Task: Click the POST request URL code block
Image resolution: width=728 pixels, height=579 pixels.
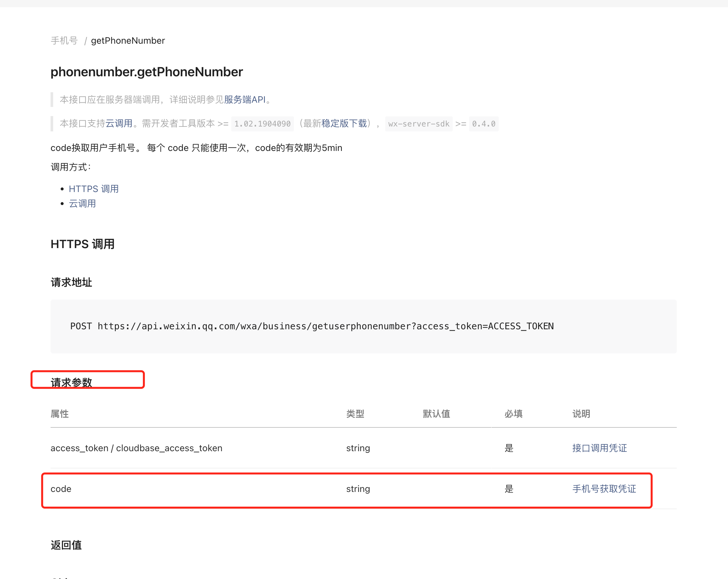Action: (x=312, y=326)
